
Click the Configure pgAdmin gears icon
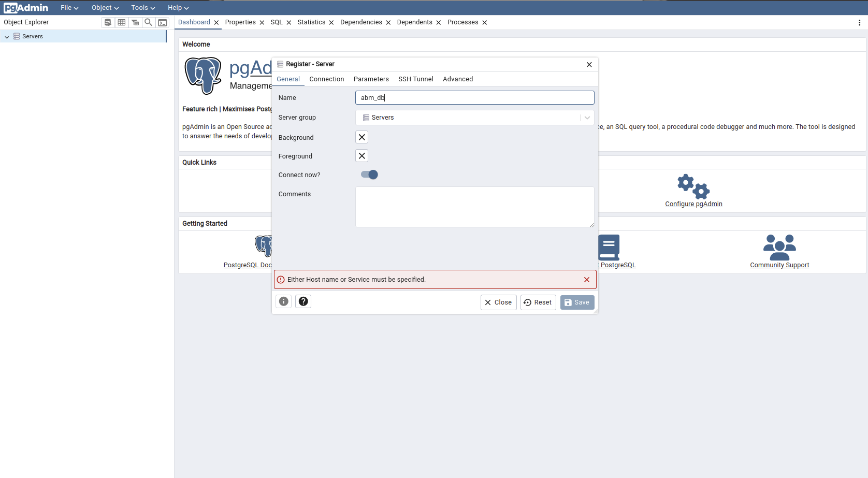pos(693,186)
